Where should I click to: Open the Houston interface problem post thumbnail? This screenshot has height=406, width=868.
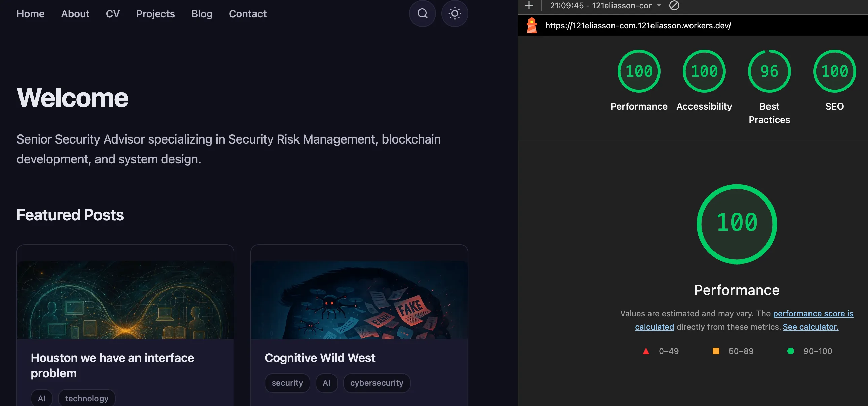tap(125, 300)
